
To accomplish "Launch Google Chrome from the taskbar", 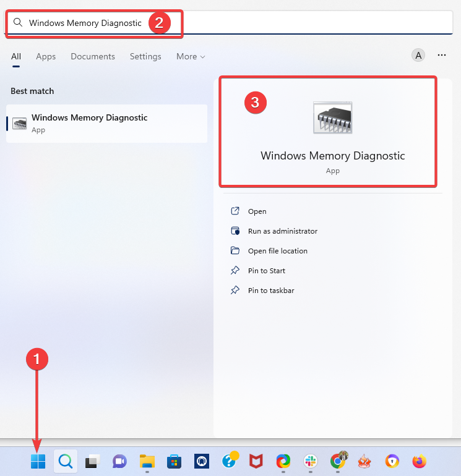I will point(338,461).
